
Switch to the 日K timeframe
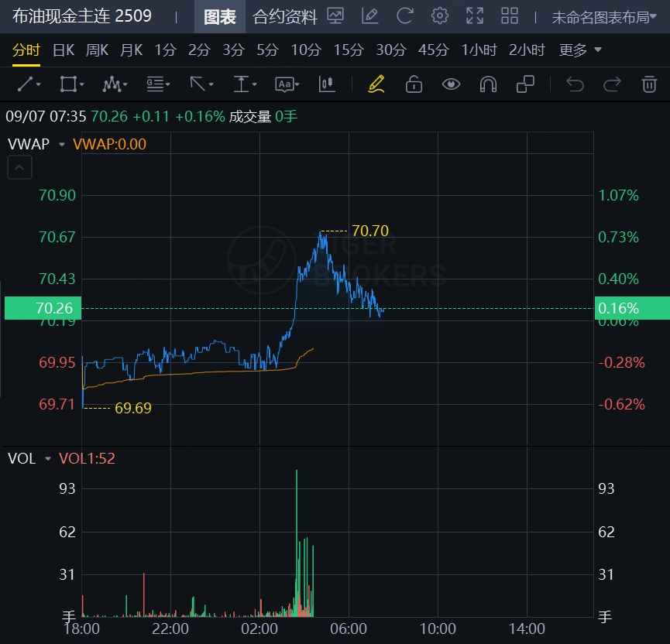coord(63,50)
